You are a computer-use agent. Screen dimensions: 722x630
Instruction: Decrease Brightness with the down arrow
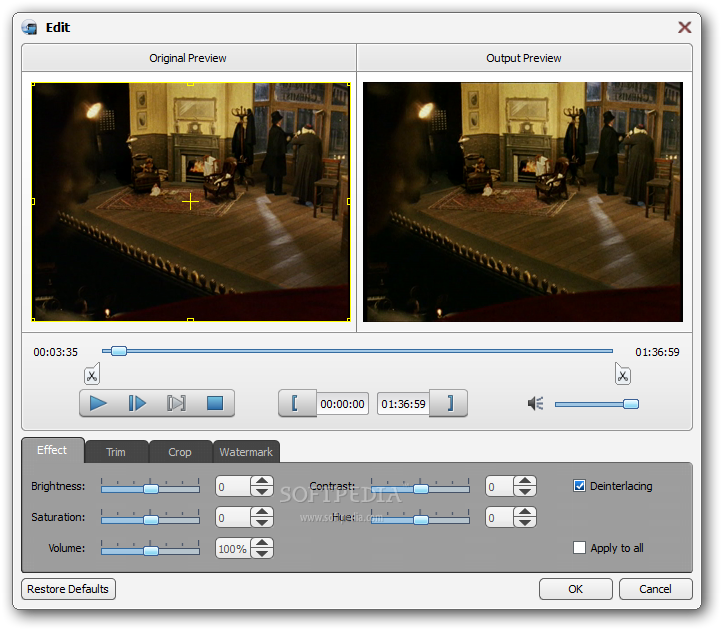click(262, 491)
